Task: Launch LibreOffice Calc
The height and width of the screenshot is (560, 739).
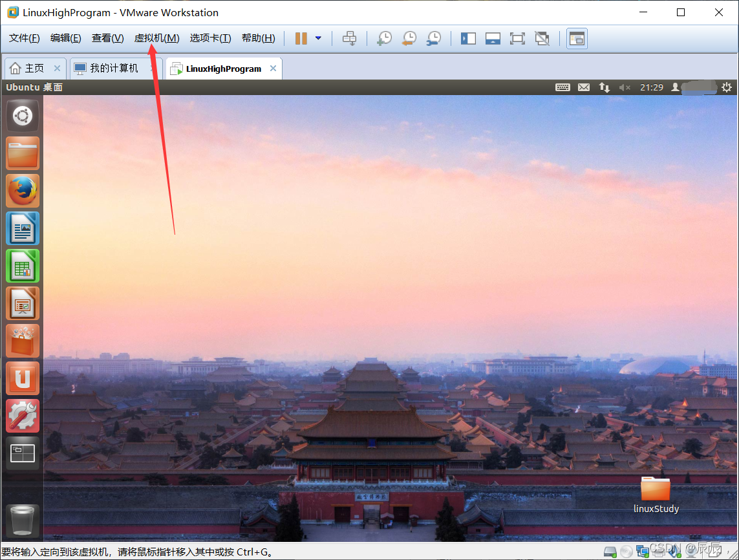Action: 23,266
